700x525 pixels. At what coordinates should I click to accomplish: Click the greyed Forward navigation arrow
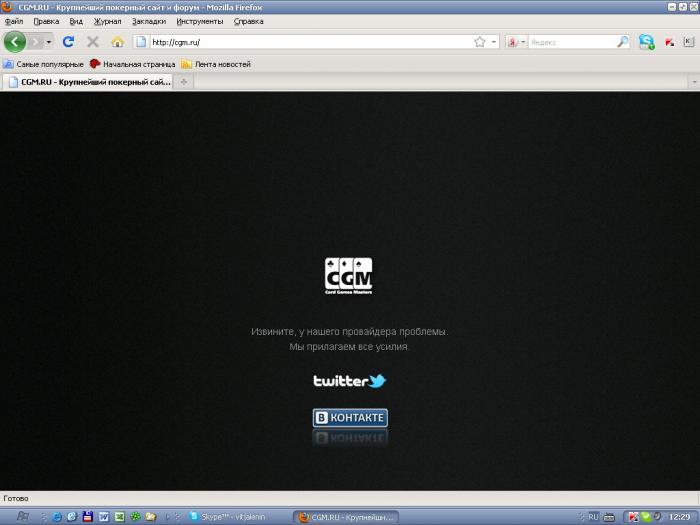pyautogui.click(x=35, y=42)
